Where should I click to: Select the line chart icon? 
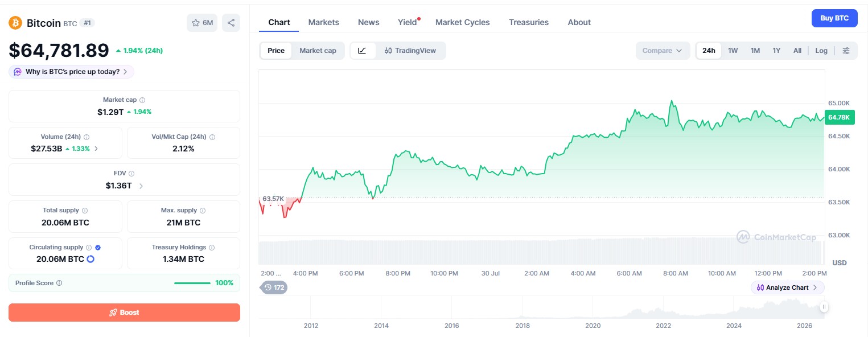pos(363,51)
